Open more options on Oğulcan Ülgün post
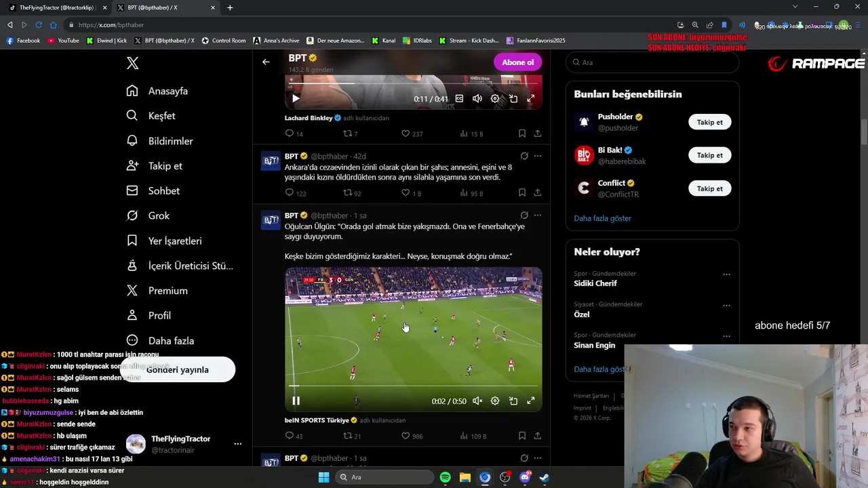The width and height of the screenshot is (868, 488). point(537,215)
